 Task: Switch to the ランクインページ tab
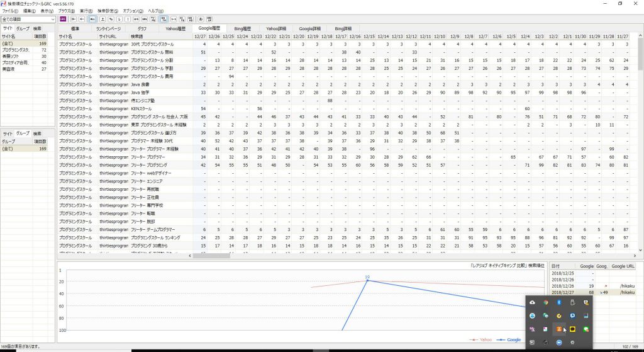pos(108,29)
